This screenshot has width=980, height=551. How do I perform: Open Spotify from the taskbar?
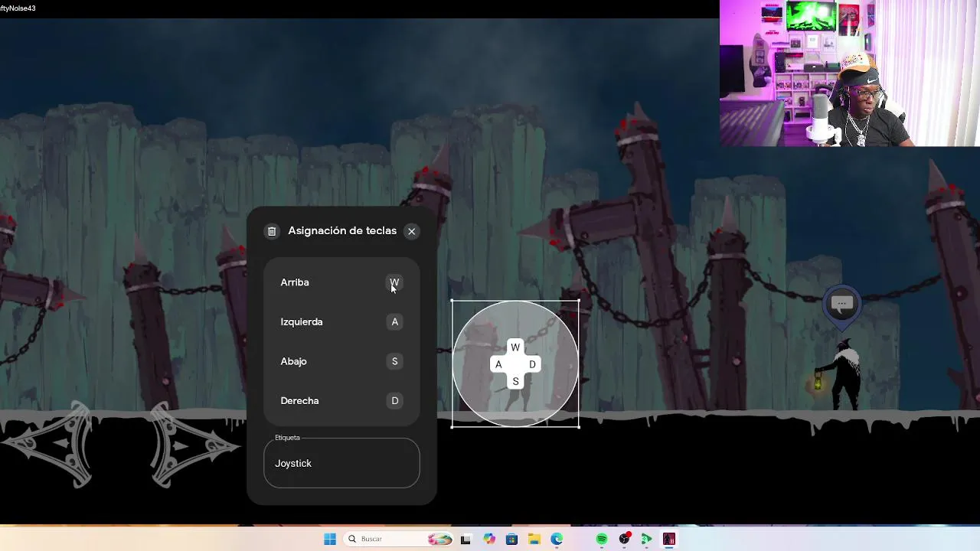[x=602, y=539]
